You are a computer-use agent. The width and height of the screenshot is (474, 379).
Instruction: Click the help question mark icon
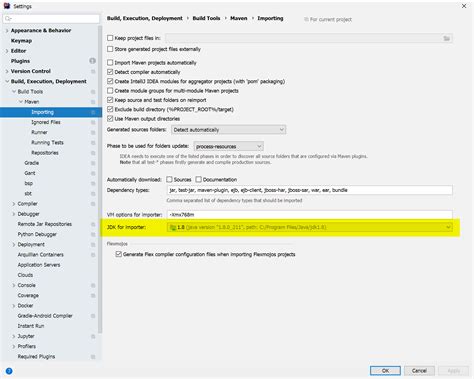pyautogui.click(x=9, y=371)
